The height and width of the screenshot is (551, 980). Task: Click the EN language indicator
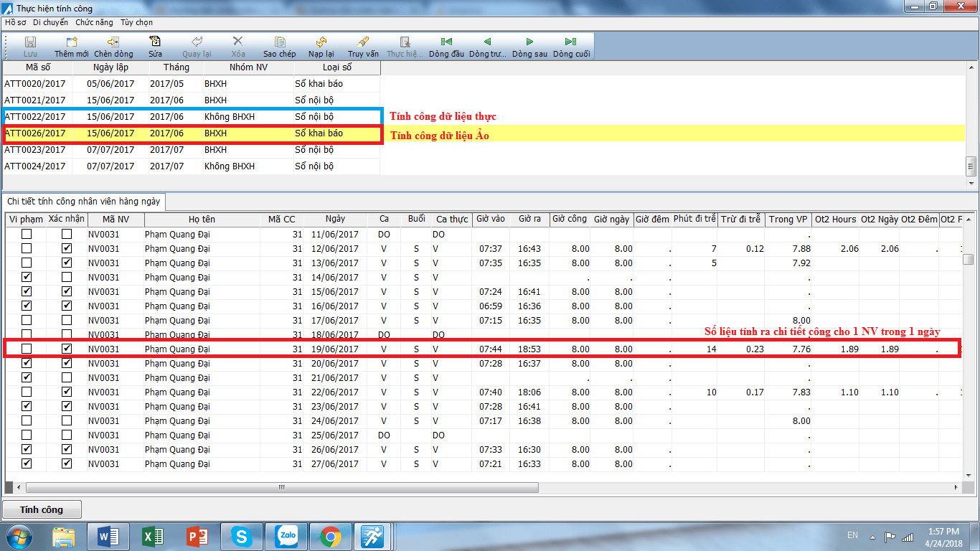click(852, 535)
